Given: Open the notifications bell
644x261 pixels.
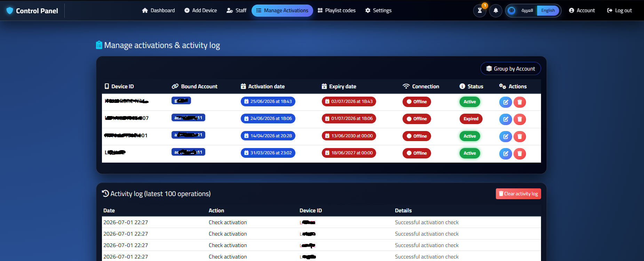Looking at the screenshot, I should point(496,10).
